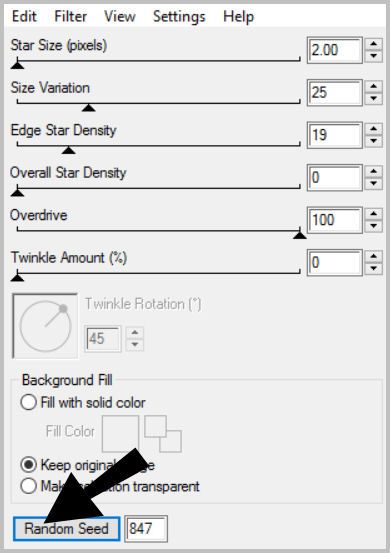Click the seed value field showing 847

coord(146,528)
